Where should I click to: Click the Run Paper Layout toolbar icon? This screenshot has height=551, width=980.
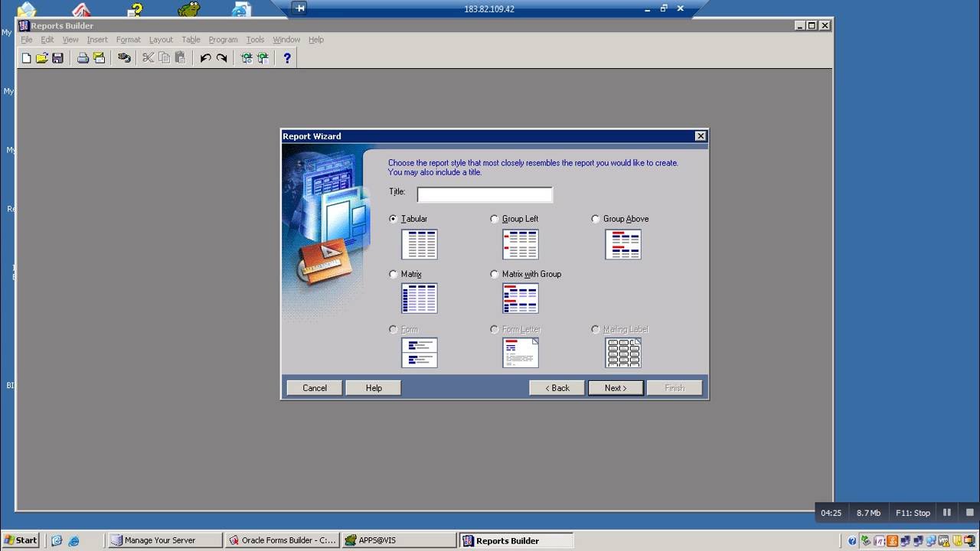tap(247, 58)
